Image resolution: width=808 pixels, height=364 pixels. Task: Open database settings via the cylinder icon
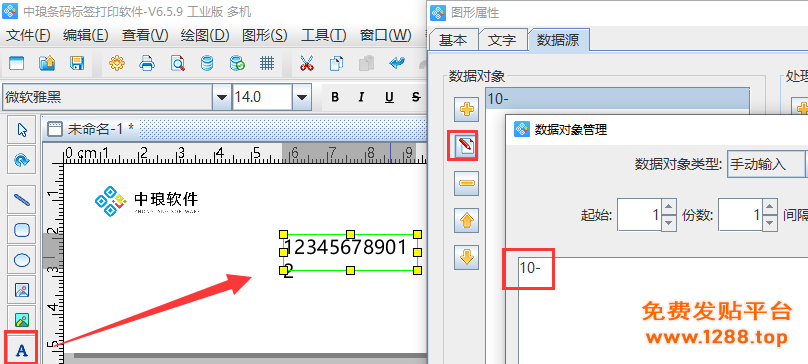(x=207, y=64)
